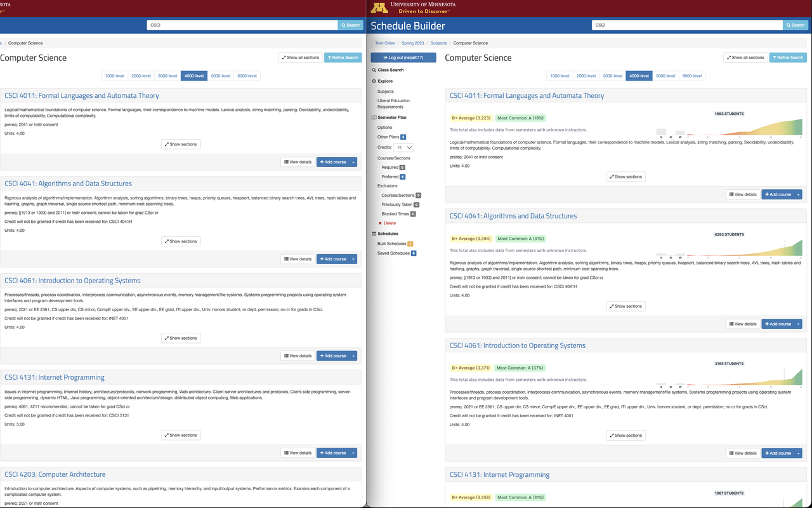The height and width of the screenshot is (508, 812).
Task: Switch to the 5000-level course filter
Action: pyautogui.click(x=665, y=76)
